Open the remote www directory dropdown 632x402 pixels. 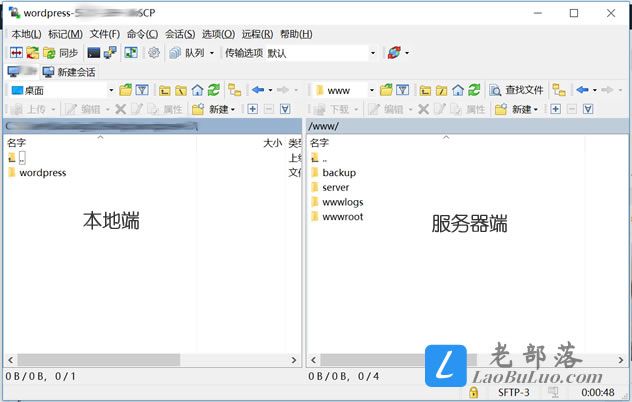click(x=345, y=90)
